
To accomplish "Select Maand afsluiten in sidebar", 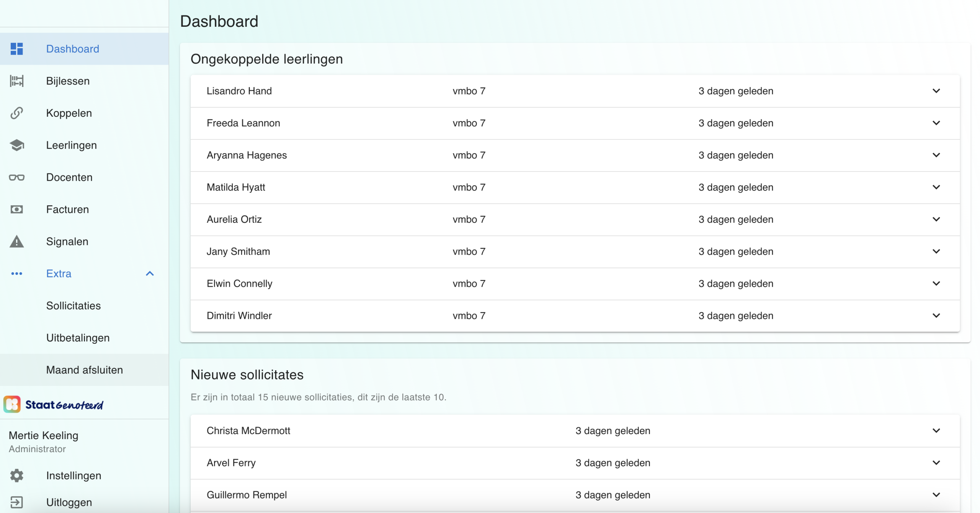I will pyautogui.click(x=84, y=370).
